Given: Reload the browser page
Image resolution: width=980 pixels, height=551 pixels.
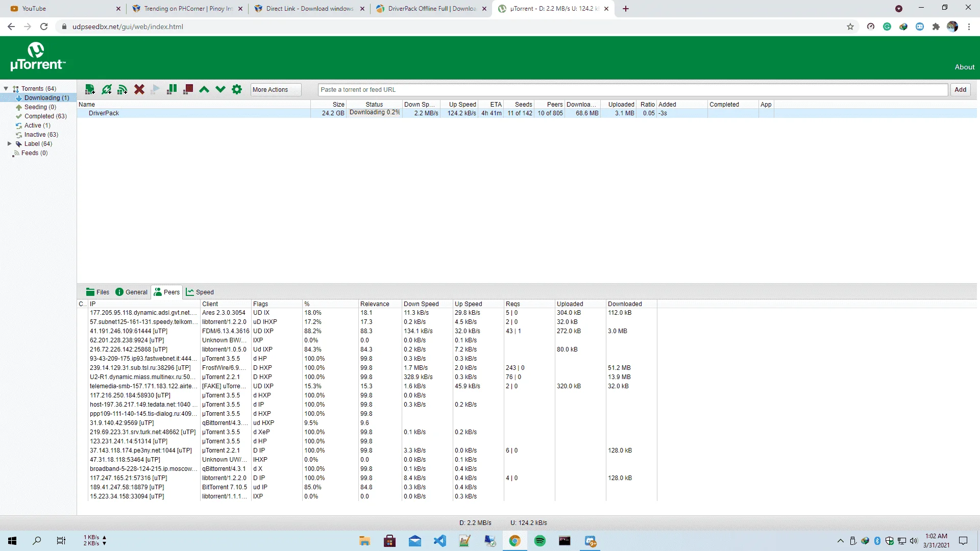Looking at the screenshot, I should (x=44, y=27).
